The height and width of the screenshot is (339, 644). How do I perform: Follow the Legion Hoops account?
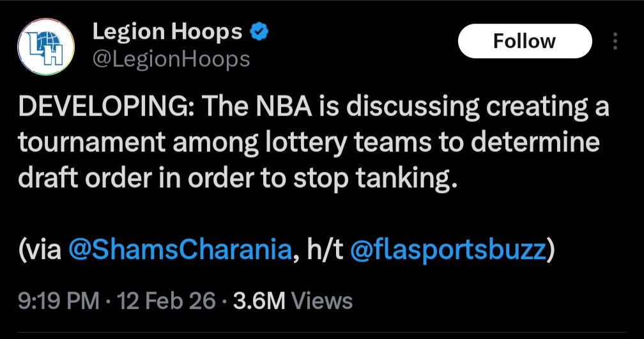[x=525, y=42]
